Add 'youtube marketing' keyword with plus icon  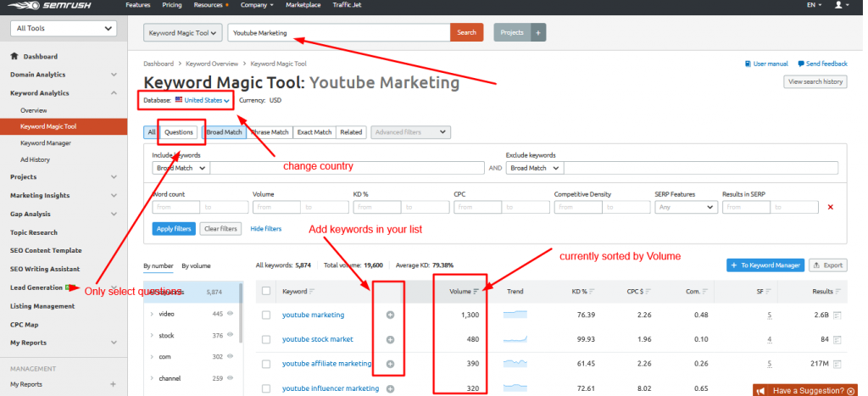(390, 315)
